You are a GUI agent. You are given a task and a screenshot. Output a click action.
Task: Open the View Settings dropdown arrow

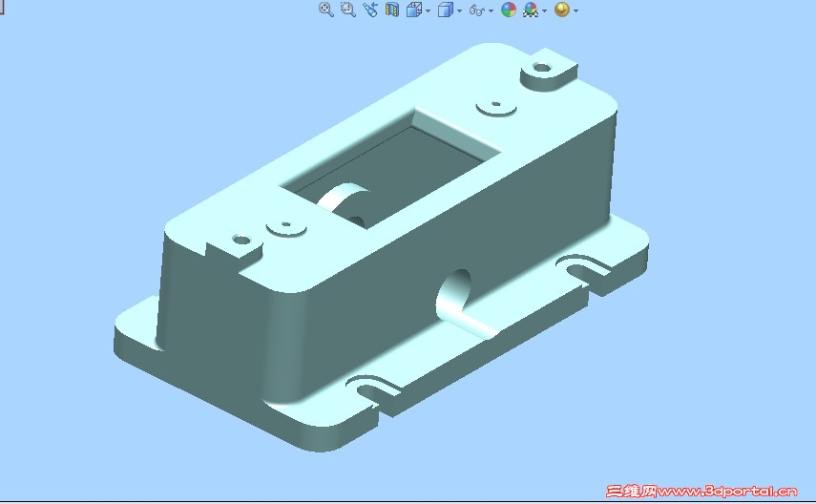(x=576, y=10)
